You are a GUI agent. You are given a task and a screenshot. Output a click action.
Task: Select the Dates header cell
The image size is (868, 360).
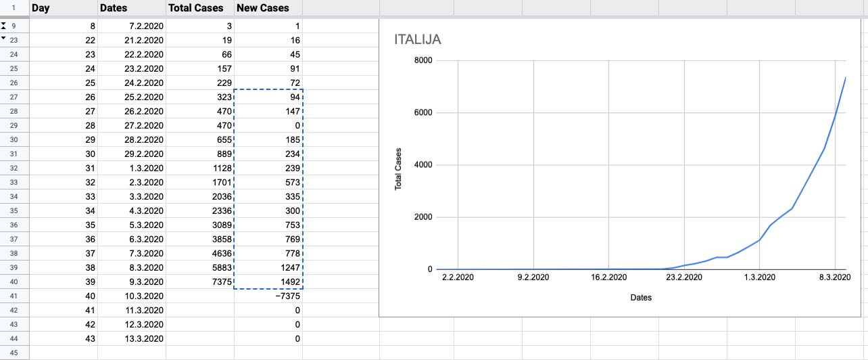(131, 8)
